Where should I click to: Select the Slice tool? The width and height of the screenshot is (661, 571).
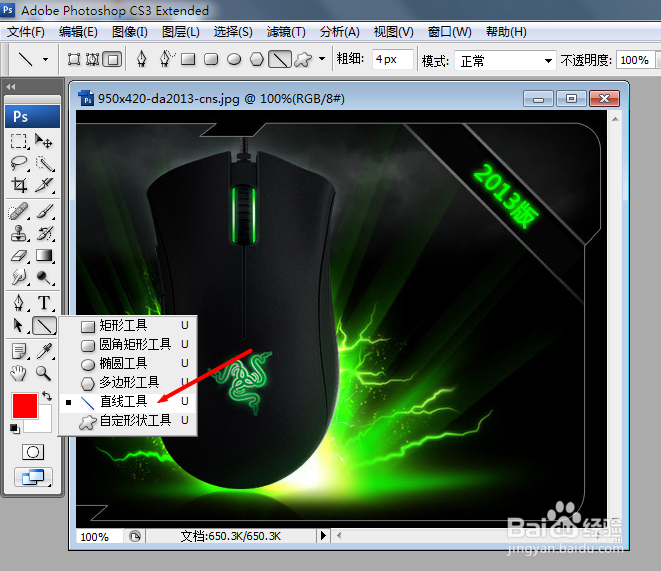44,185
